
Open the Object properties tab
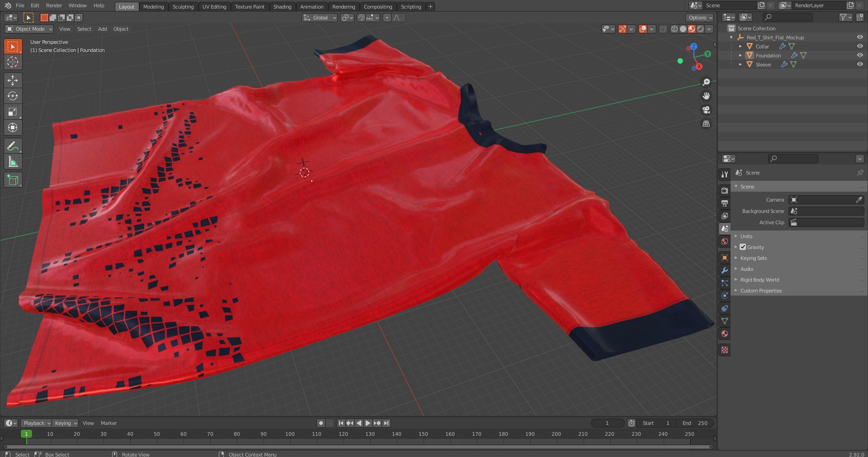click(725, 258)
